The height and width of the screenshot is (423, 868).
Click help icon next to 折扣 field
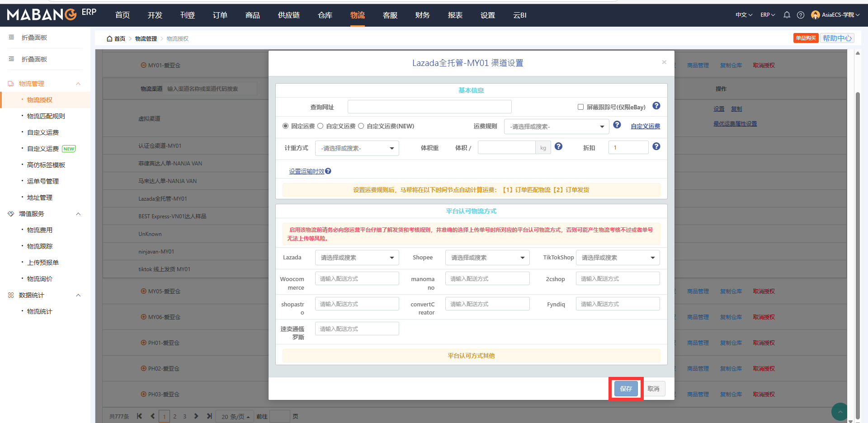tap(656, 146)
